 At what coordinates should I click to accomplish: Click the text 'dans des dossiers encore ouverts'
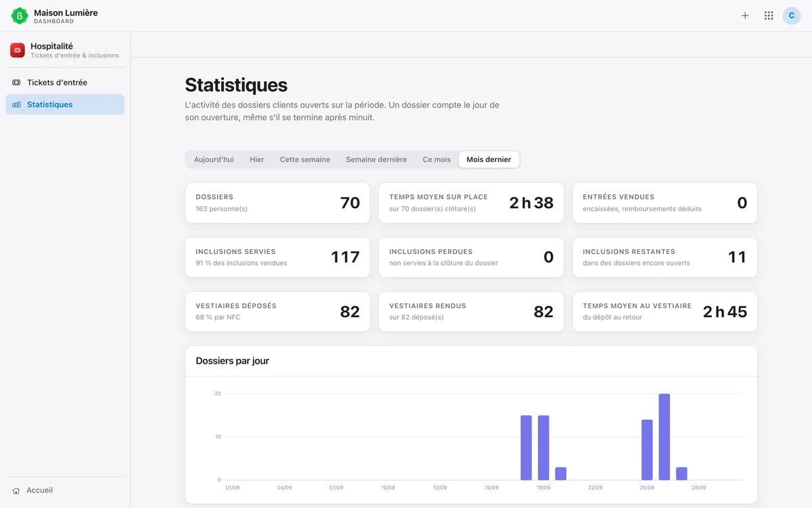point(636,263)
